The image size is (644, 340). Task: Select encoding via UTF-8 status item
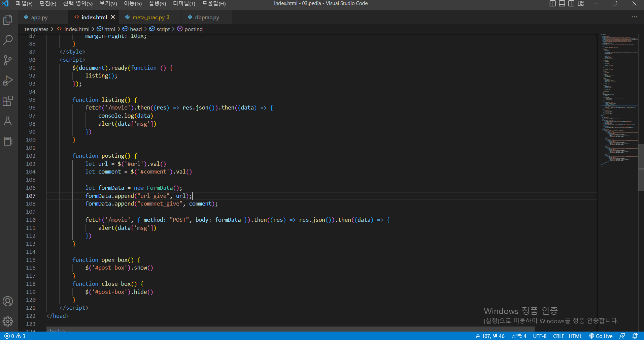[x=540, y=336]
